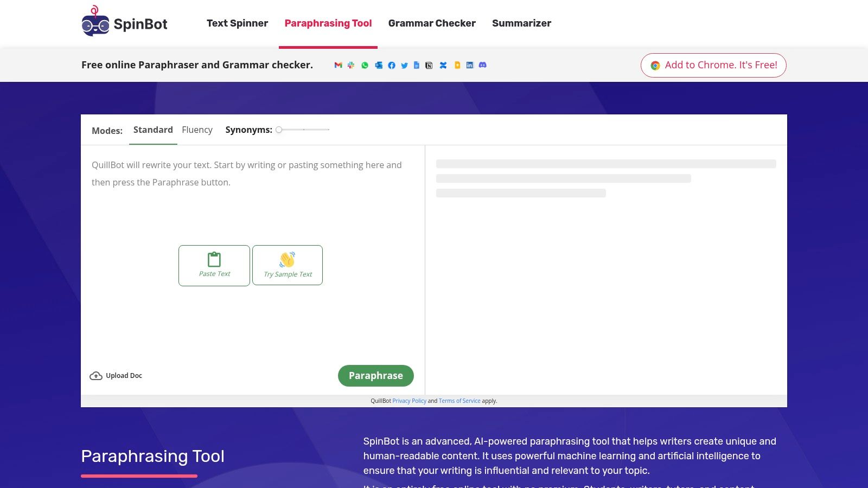Click the Twitter bird icon
The height and width of the screenshot is (488, 868).
(404, 65)
